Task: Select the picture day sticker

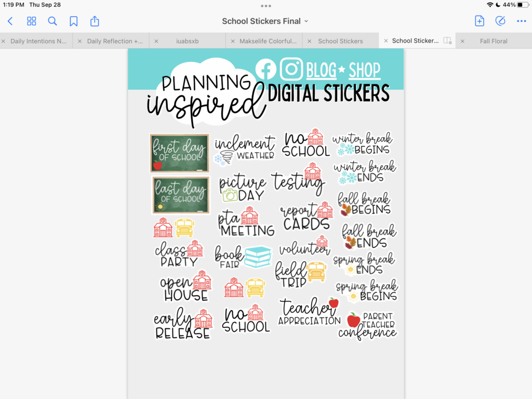Action: [x=242, y=189]
